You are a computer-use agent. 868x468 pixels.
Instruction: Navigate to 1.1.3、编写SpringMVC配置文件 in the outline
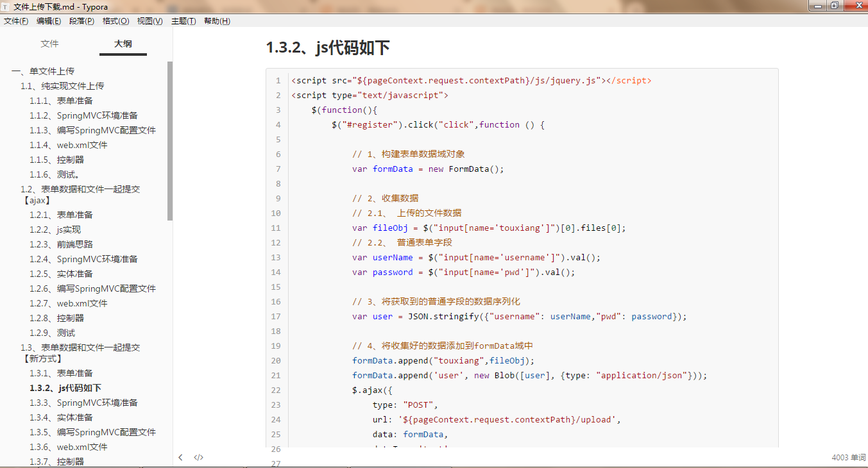tap(92, 130)
